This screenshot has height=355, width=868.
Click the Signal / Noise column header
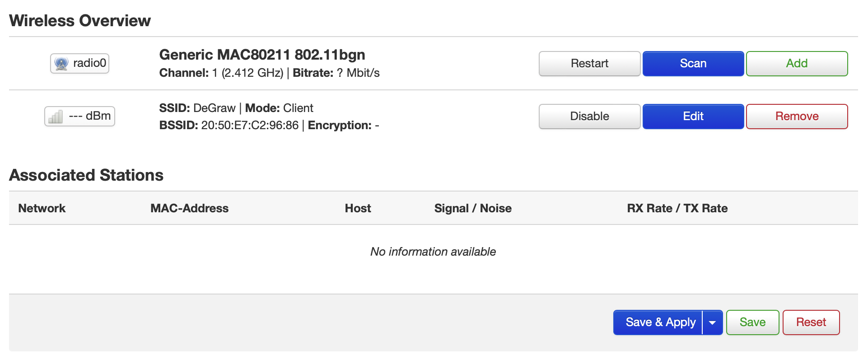[x=472, y=208]
